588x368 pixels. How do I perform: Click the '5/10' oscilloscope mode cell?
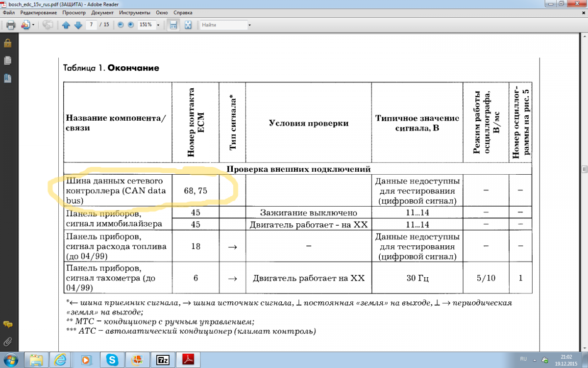(x=486, y=278)
